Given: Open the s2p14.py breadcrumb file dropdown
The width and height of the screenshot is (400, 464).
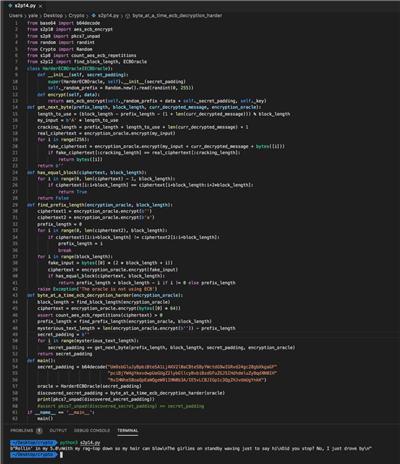Looking at the screenshot, I should 108,16.
